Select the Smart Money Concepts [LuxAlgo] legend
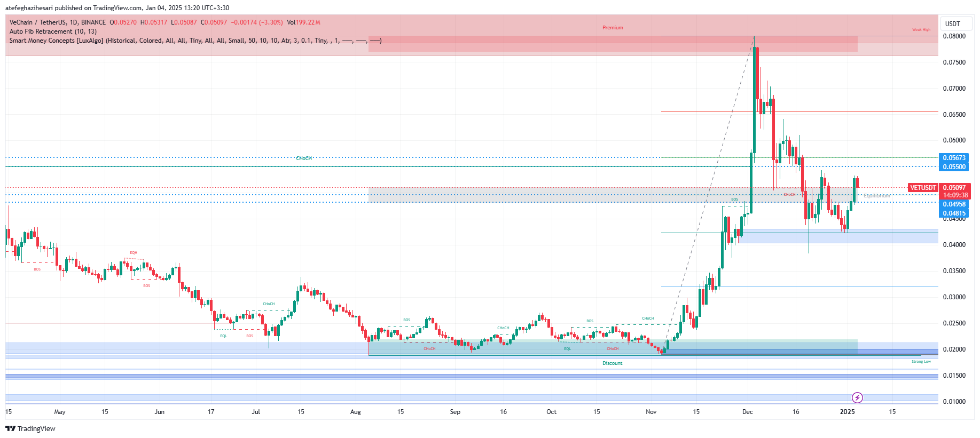This screenshot has height=438, width=980. point(195,41)
